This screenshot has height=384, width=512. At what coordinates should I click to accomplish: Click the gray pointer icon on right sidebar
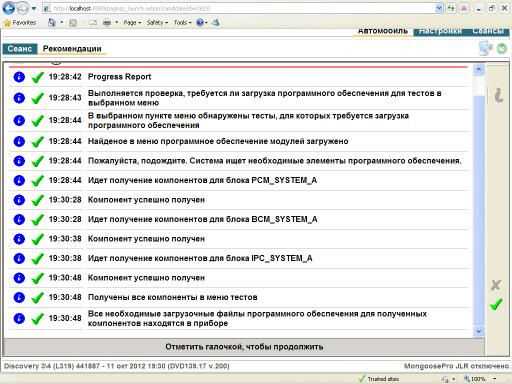click(x=498, y=95)
